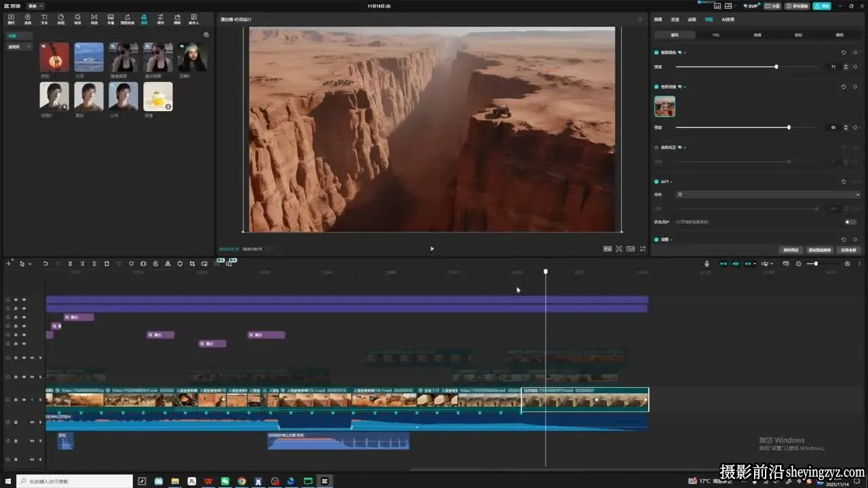Enable the dimmed 色彩校正 checkbox
868x488 pixels.
(x=656, y=147)
